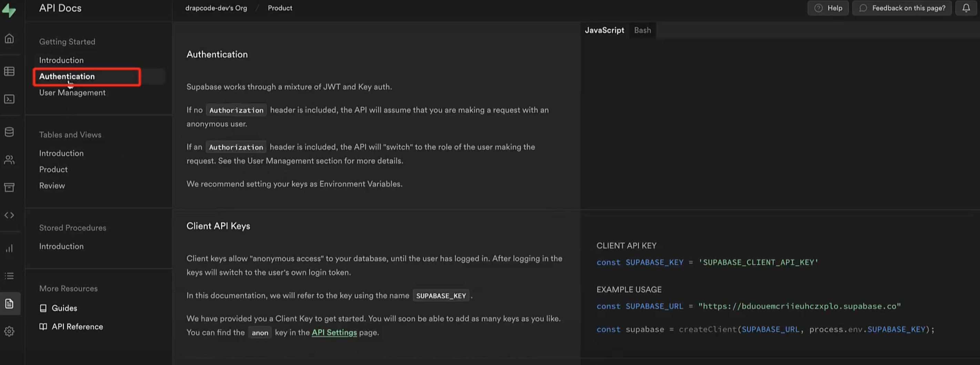The height and width of the screenshot is (365, 980).
Task: Open the SQL Editor terminal icon
Action: tap(9, 99)
